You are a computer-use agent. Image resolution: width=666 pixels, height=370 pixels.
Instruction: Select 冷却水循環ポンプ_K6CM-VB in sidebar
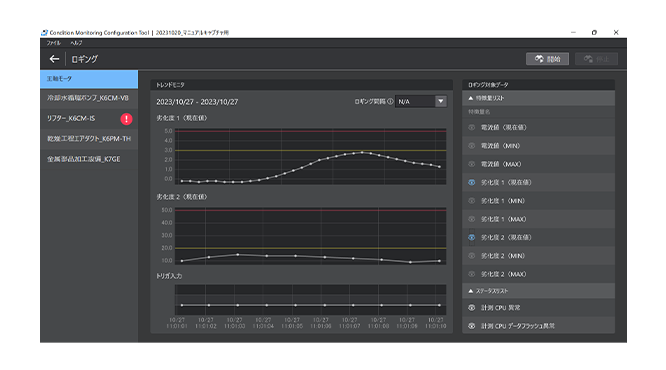click(x=89, y=98)
